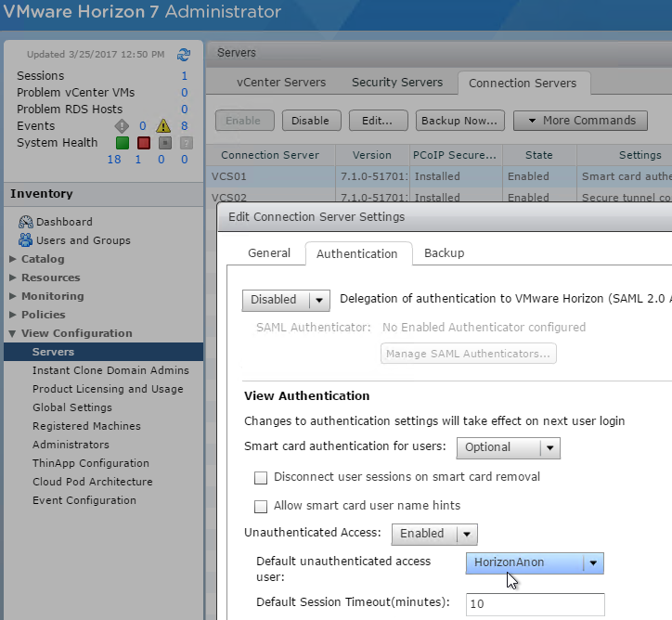Image resolution: width=672 pixels, height=620 pixels.
Task: Select the Connection Servers tab
Action: tap(523, 84)
